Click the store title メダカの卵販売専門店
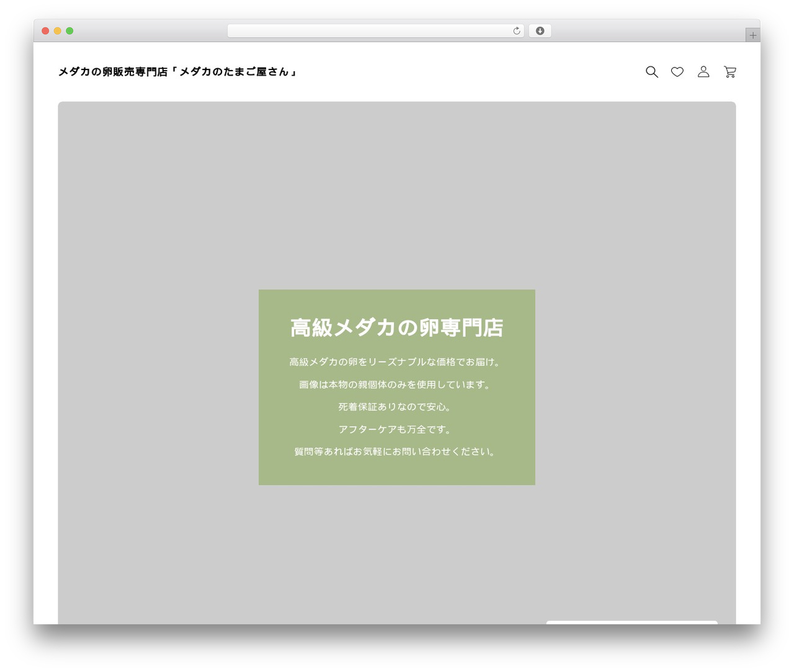Image resolution: width=794 pixels, height=672 pixels. (177, 72)
